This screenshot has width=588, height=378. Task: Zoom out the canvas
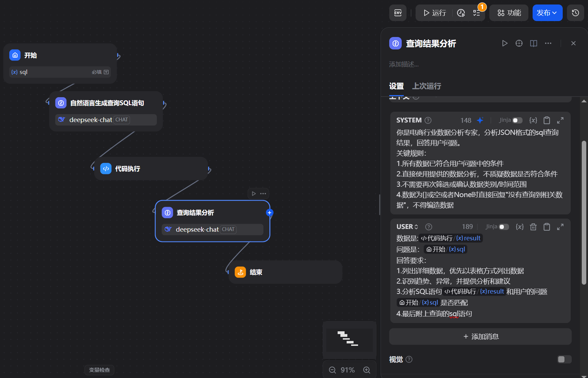(x=332, y=370)
